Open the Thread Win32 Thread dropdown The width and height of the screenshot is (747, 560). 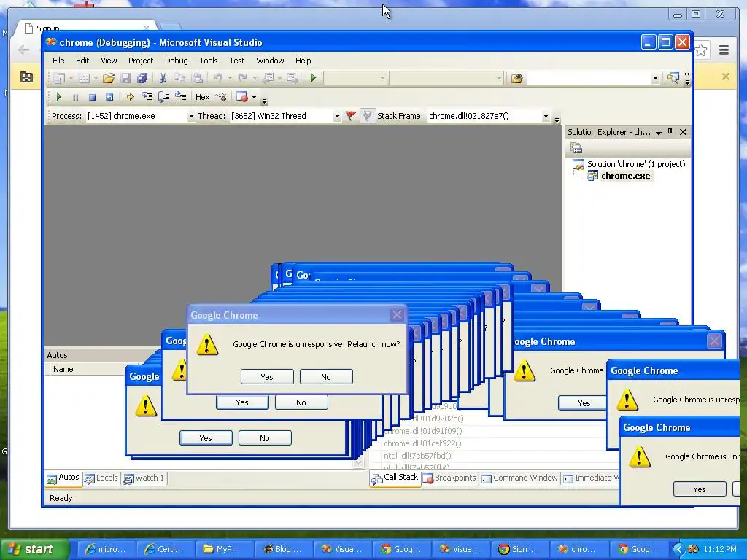click(x=337, y=116)
